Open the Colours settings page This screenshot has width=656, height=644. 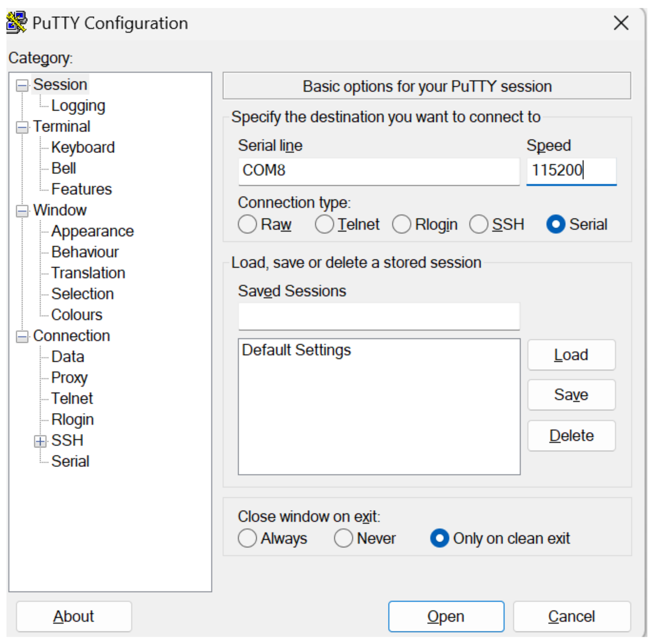click(77, 315)
